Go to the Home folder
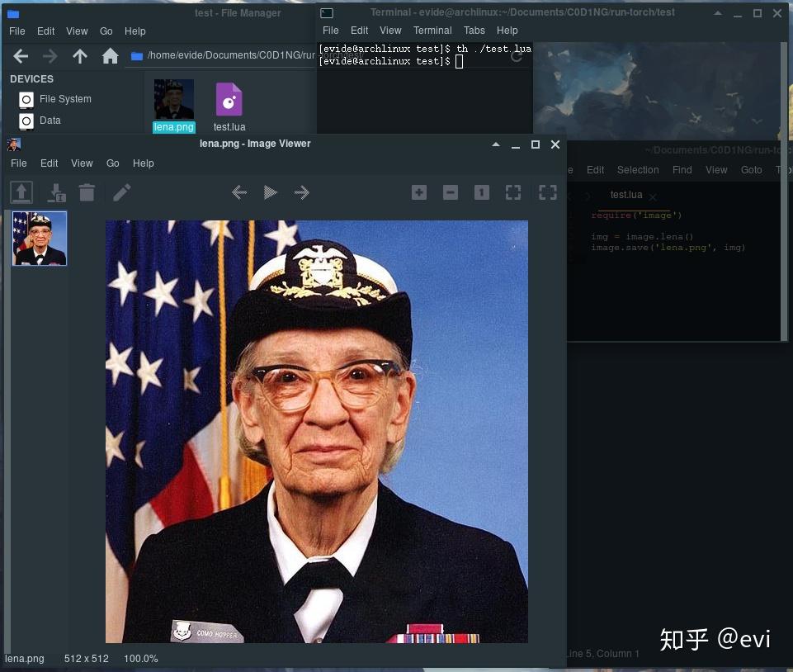The width and height of the screenshot is (793, 672). tap(110, 55)
